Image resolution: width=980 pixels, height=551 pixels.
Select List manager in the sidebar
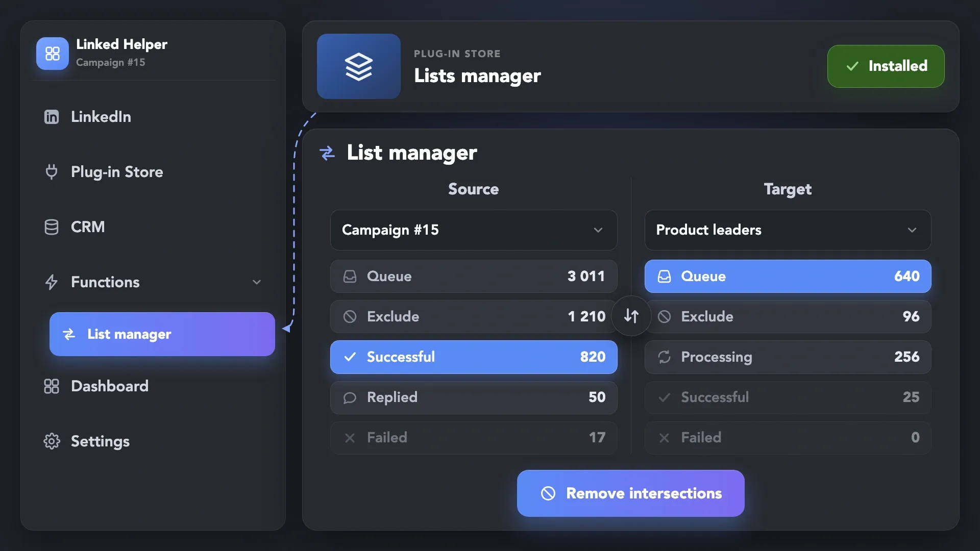(x=162, y=334)
